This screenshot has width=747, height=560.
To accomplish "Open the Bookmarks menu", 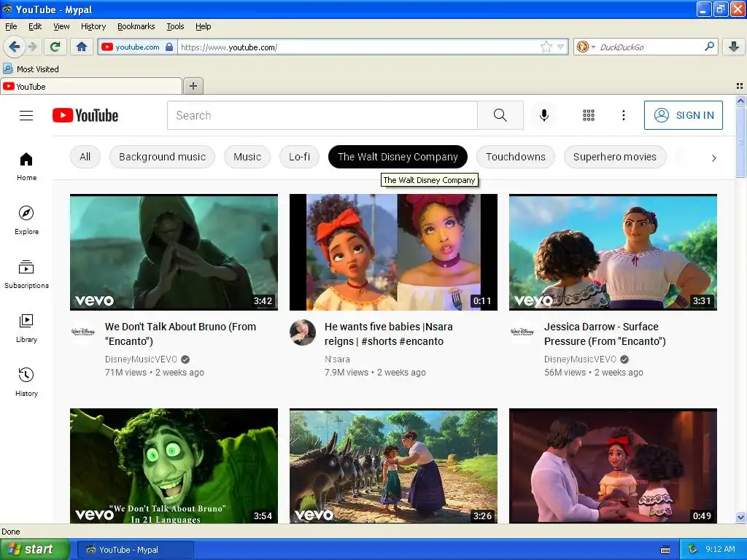I will (x=136, y=26).
